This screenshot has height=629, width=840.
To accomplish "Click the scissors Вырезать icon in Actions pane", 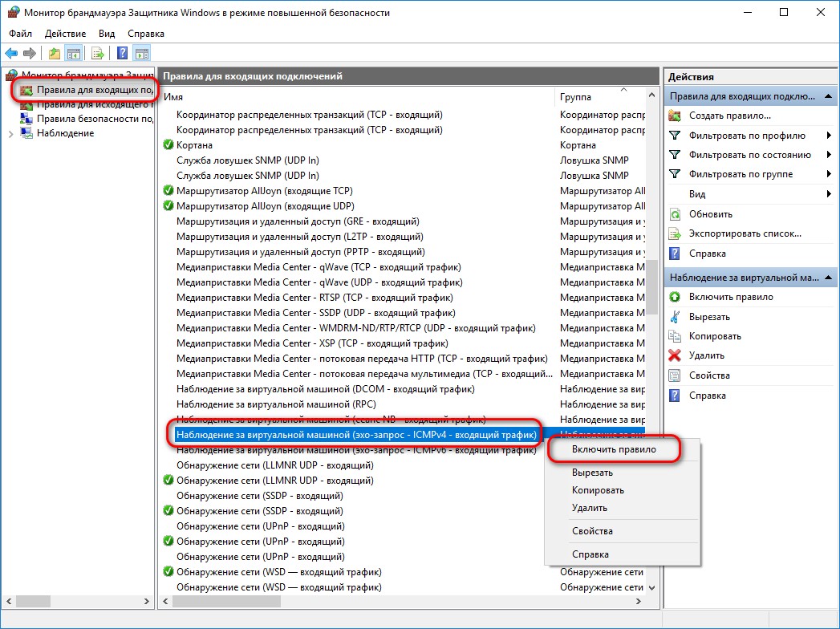I will (675, 317).
